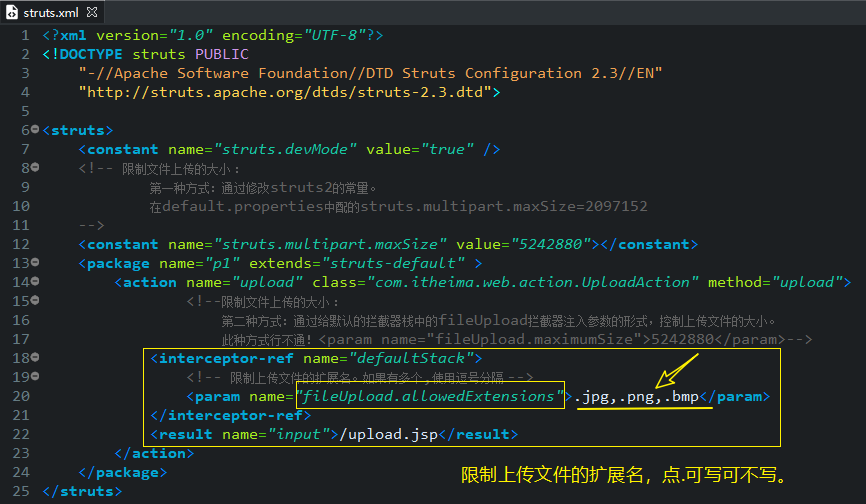The image size is (866, 504).
Task: Select the struts.xml editor tab
Action: coord(52,12)
